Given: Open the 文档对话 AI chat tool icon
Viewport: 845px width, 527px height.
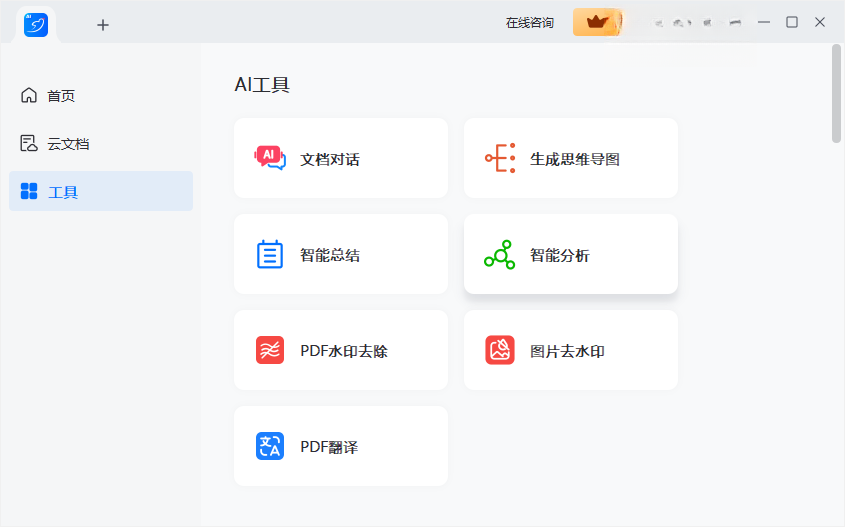Looking at the screenshot, I should pos(269,158).
